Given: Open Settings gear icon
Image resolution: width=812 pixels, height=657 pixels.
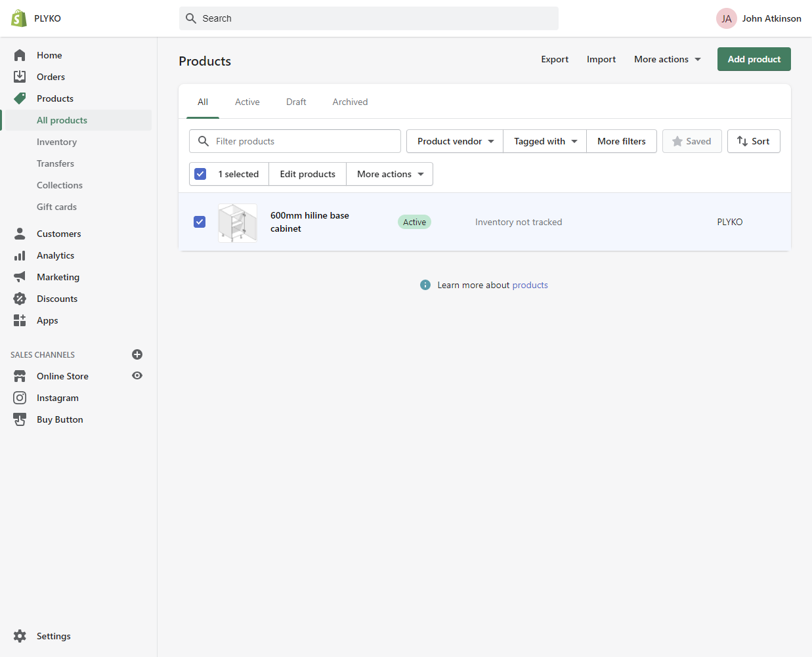Looking at the screenshot, I should (20, 636).
